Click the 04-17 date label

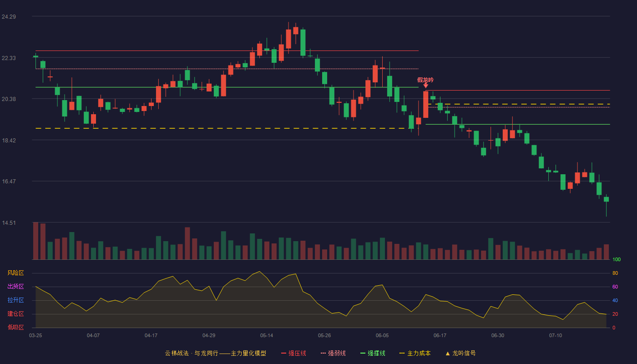(151, 335)
